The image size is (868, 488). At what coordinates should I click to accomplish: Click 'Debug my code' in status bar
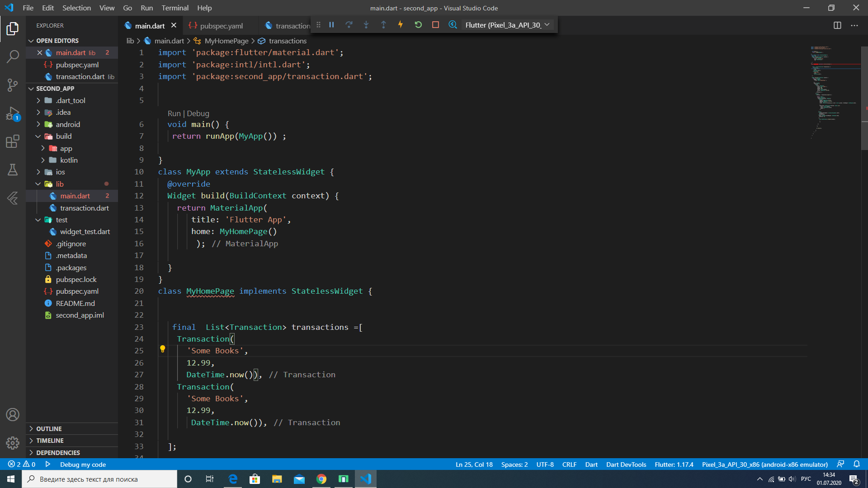pyautogui.click(x=83, y=464)
